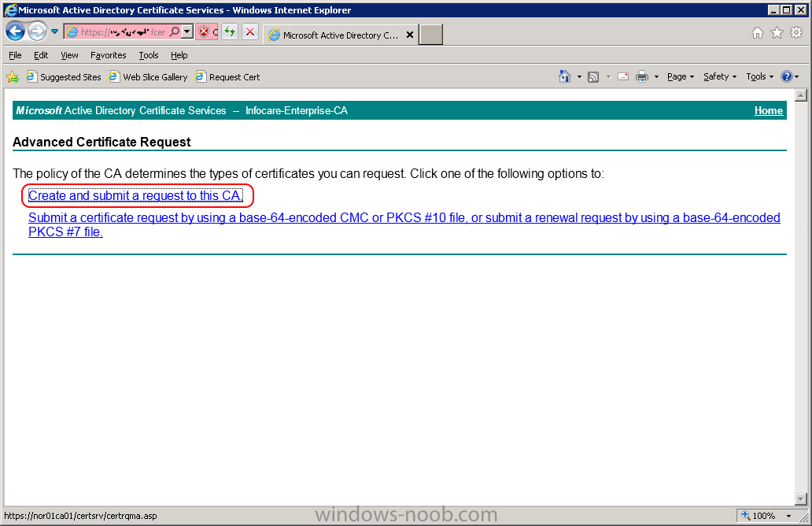Image resolution: width=812 pixels, height=526 pixels.
Task: Click the command bar Home house icon
Action: tap(564, 76)
